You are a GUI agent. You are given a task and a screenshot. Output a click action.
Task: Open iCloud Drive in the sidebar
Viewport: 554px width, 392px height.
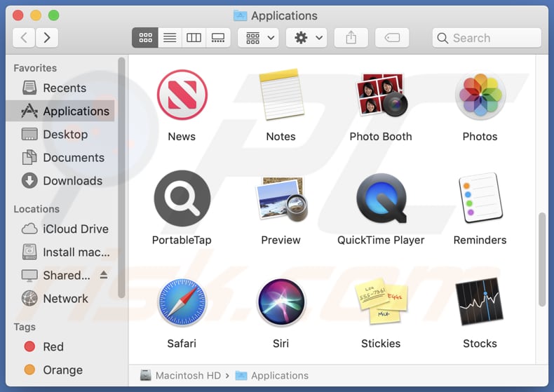60,229
